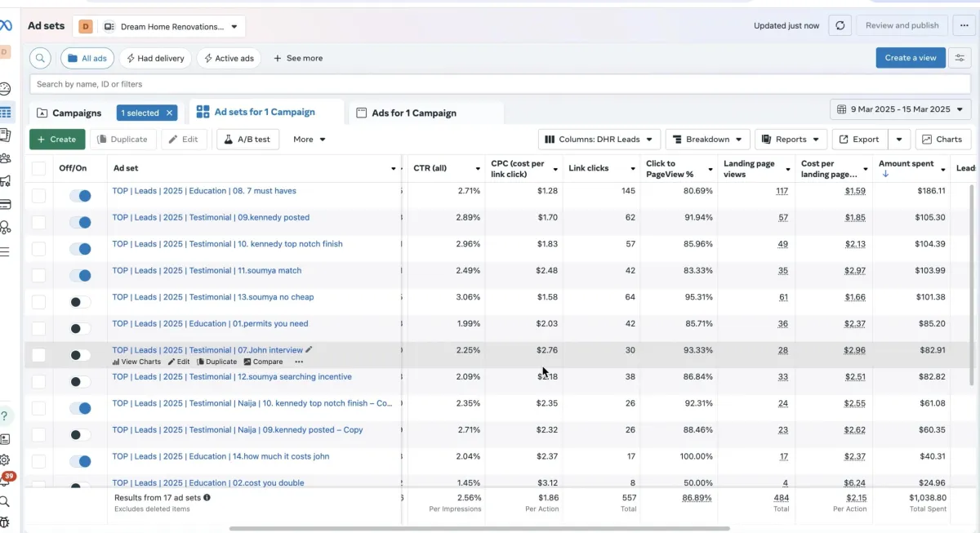Open the view settings sliders icon
The height and width of the screenshot is (533, 980).
click(x=960, y=58)
